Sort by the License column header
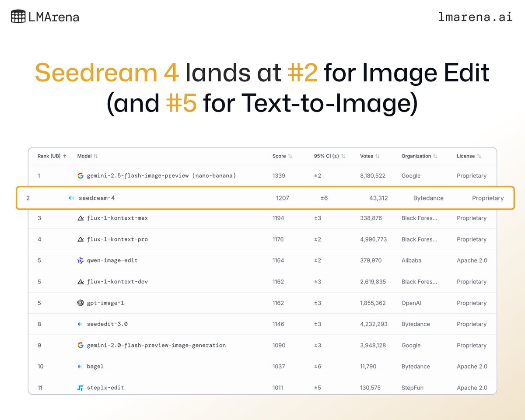This screenshot has height=420, width=525. (469, 156)
